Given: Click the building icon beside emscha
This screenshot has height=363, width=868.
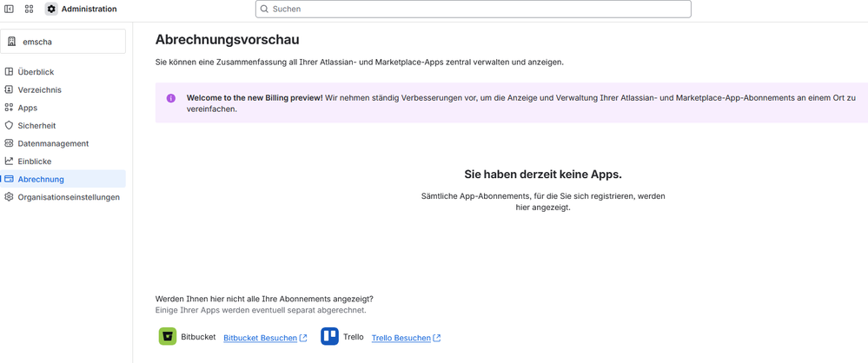Looking at the screenshot, I should click(11, 42).
